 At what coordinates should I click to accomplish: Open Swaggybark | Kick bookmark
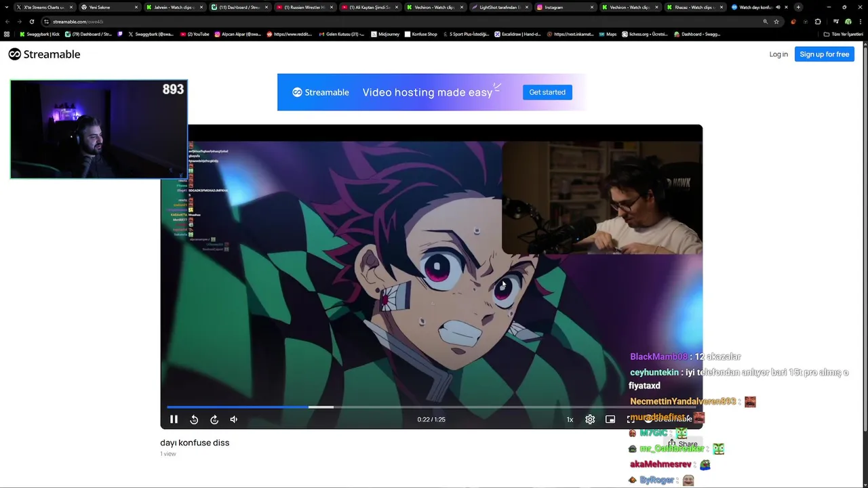(39, 34)
